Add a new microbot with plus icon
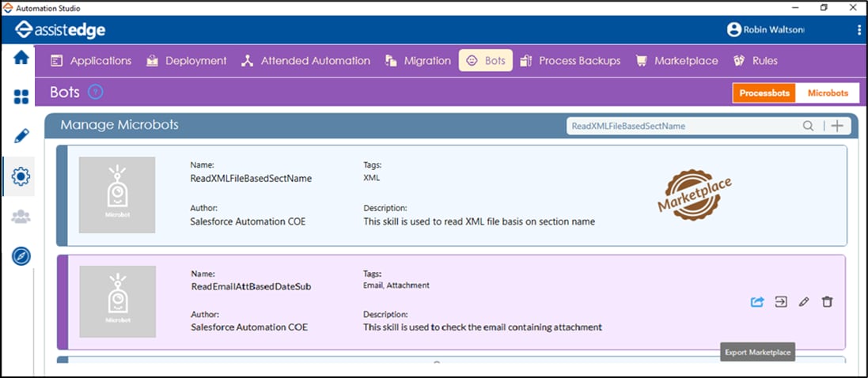 [x=838, y=127]
